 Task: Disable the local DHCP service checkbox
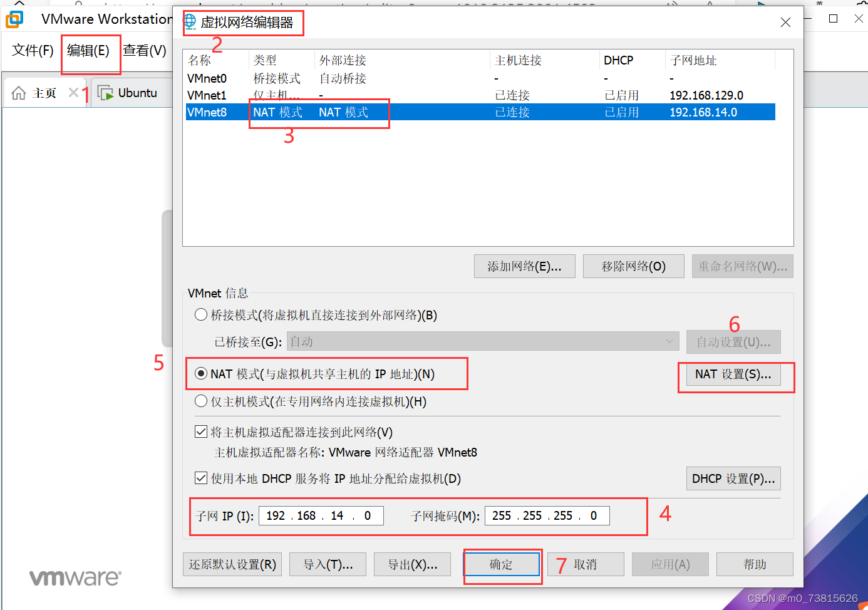[201, 477]
